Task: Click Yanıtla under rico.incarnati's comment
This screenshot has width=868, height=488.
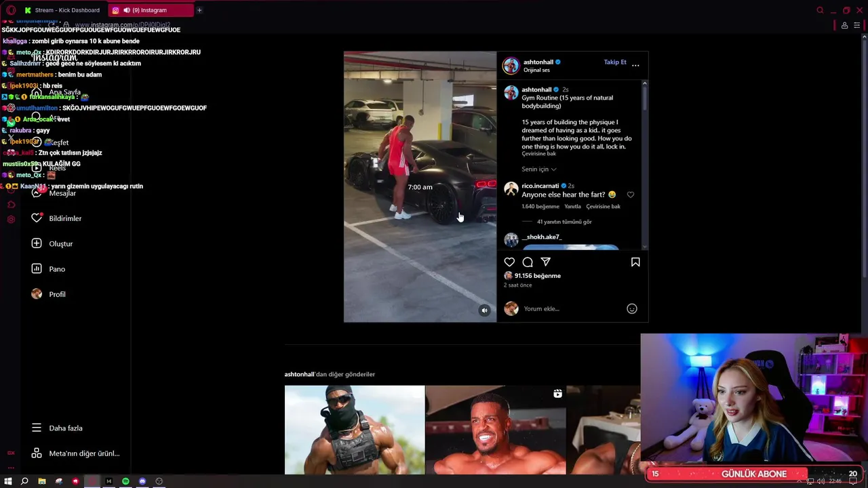Action: [x=573, y=207]
